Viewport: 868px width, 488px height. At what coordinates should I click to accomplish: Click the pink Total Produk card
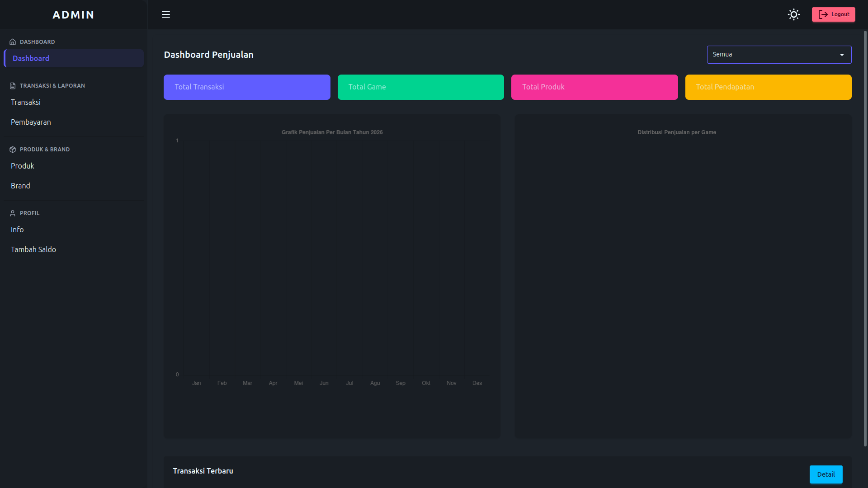(594, 87)
